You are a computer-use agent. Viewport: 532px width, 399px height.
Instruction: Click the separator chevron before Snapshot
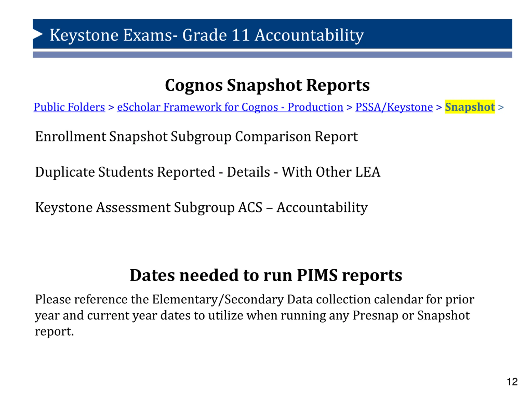[x=439, y=107]
